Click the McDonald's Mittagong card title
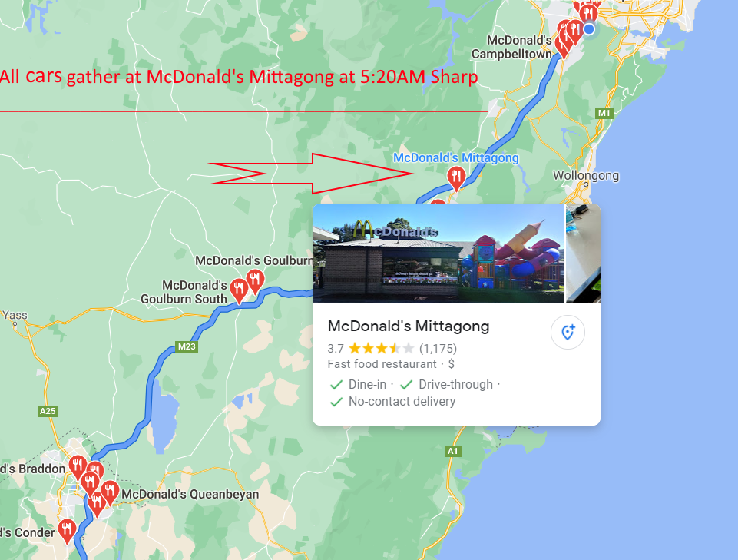 click(409, 326)
